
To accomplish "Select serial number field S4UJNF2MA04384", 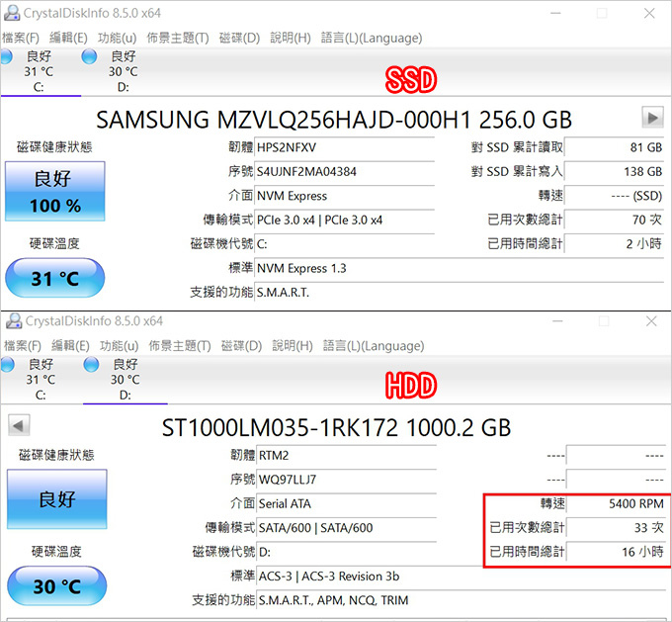I will [345, 172].
